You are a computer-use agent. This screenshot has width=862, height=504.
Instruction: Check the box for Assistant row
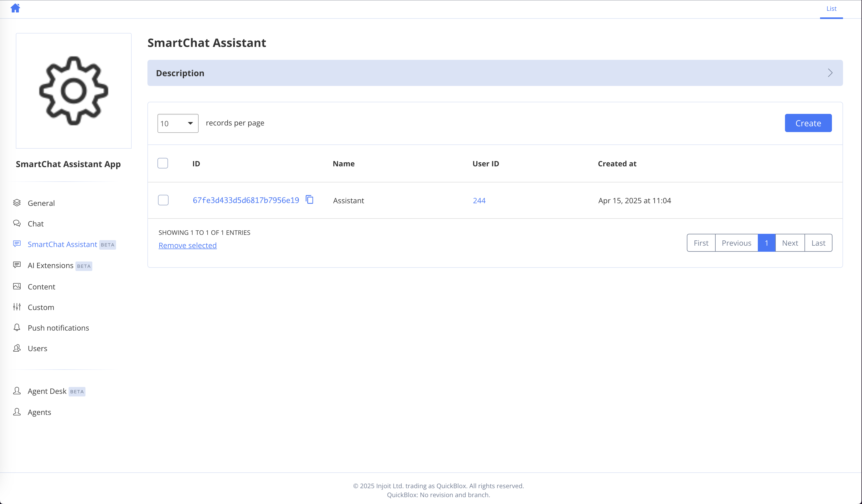point(163,200)
